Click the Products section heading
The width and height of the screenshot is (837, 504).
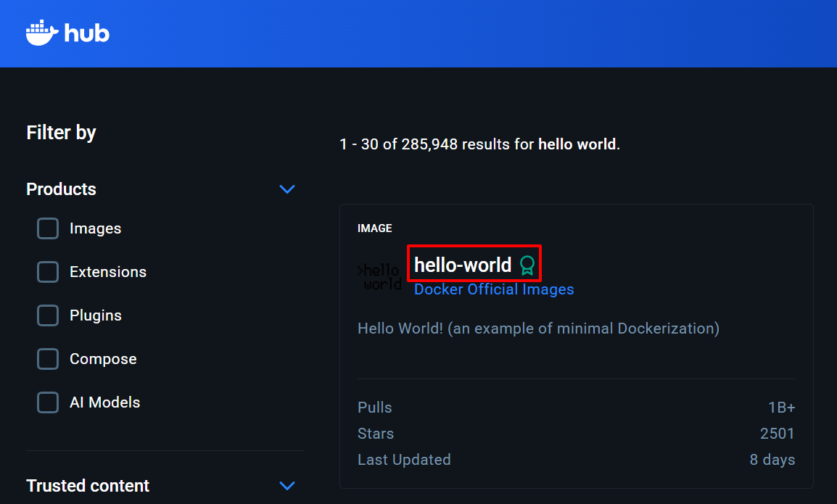(62, 189)
